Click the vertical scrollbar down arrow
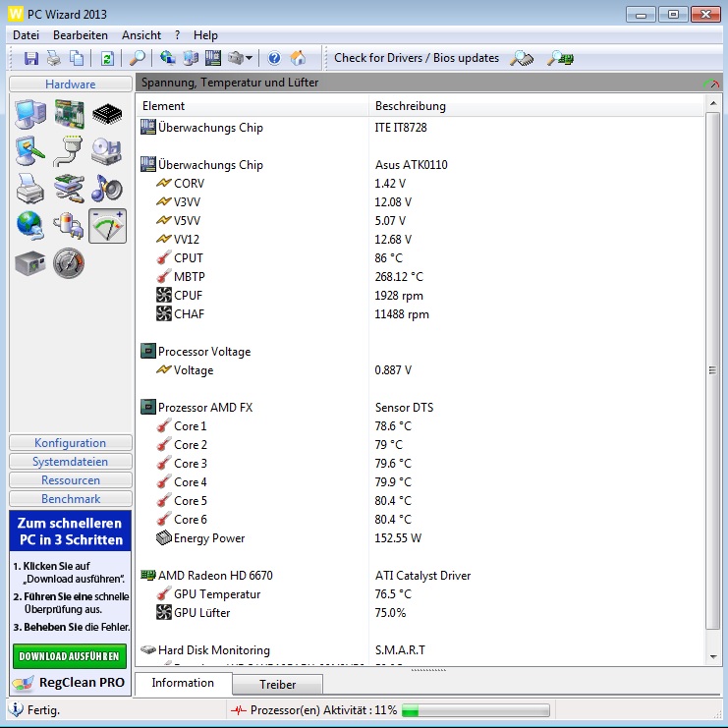Image resolution: width=728 pixels, height=728 pixels. coord(713,657)
